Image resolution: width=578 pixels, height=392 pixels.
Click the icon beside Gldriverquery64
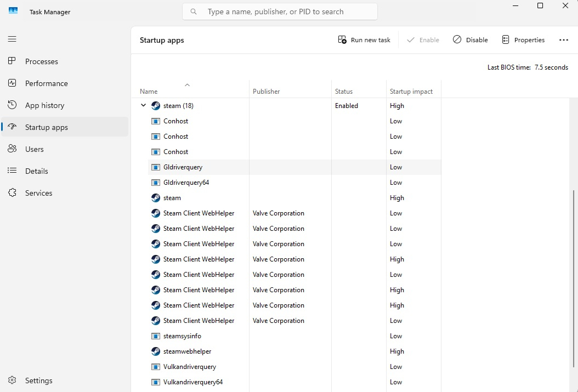156,183
